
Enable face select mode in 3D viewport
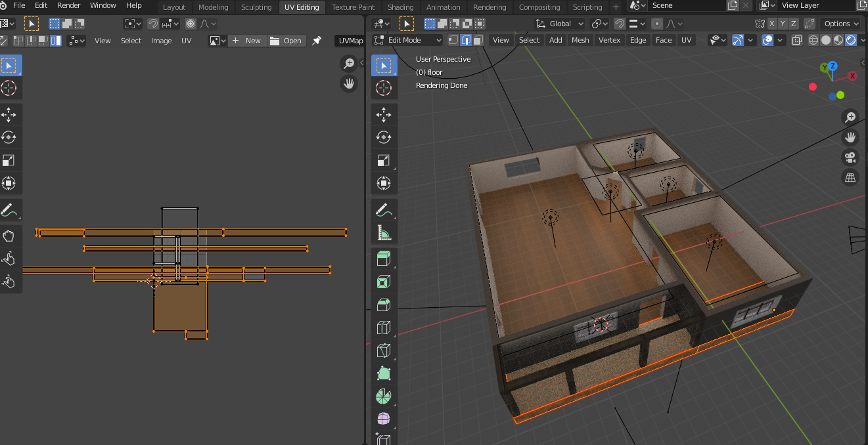point(478,40)
